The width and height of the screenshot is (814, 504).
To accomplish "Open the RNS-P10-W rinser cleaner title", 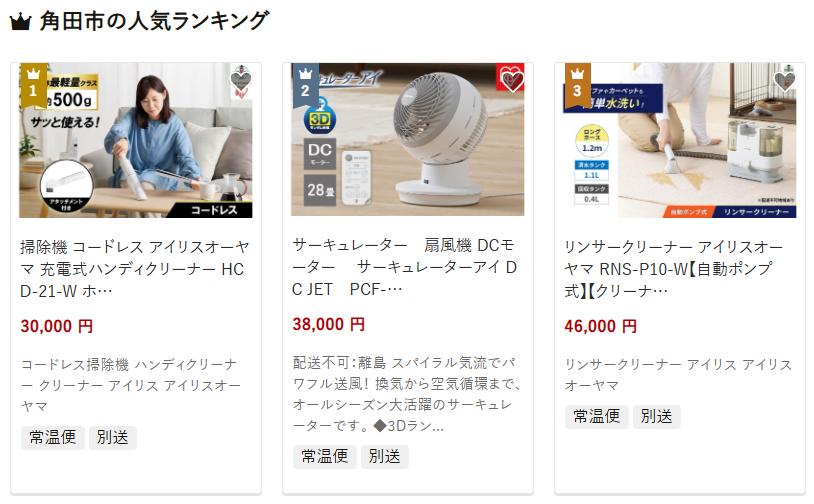I will (x=673, y=269).
